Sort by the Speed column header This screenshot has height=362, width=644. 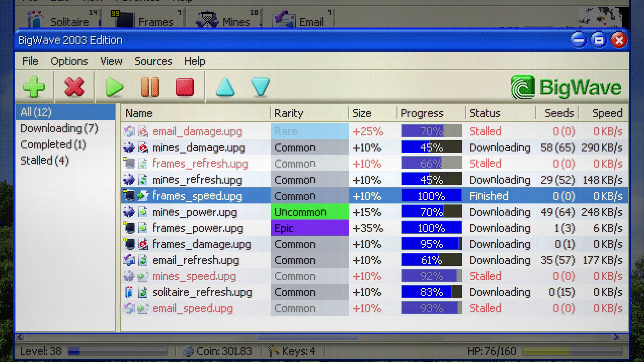click(603, 113)
